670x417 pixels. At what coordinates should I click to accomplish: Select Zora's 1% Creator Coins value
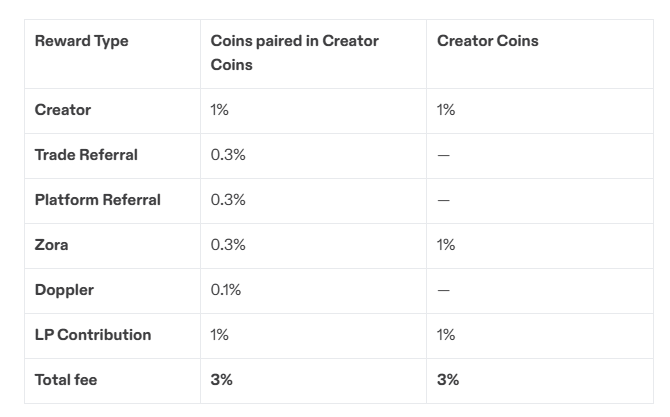click(446, 245)
